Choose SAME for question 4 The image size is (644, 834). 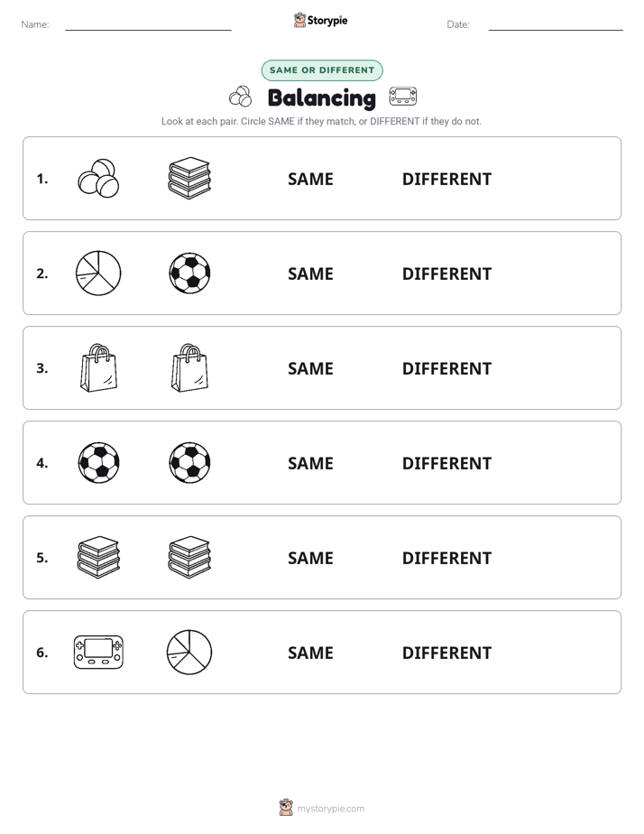click(310, 463)
